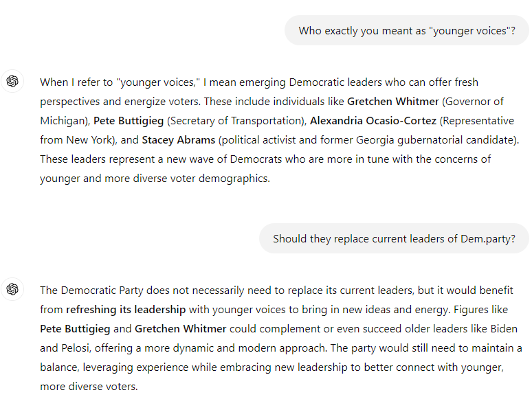532x410 pixels.
Task: Click bold Pete Buttigieg in second reply
Action: point(75,329)
